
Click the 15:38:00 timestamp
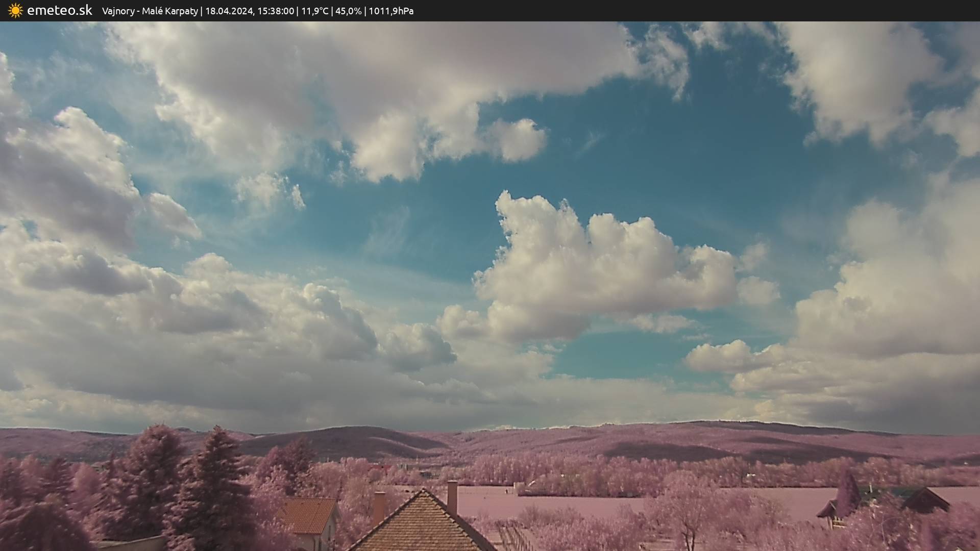[x=276, y=11]
